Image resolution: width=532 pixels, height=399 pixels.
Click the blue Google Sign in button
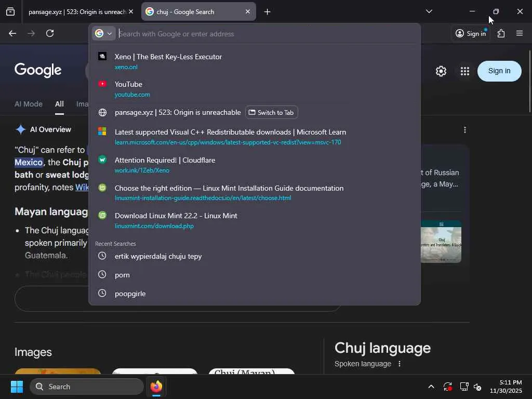(x=499, y=71)
